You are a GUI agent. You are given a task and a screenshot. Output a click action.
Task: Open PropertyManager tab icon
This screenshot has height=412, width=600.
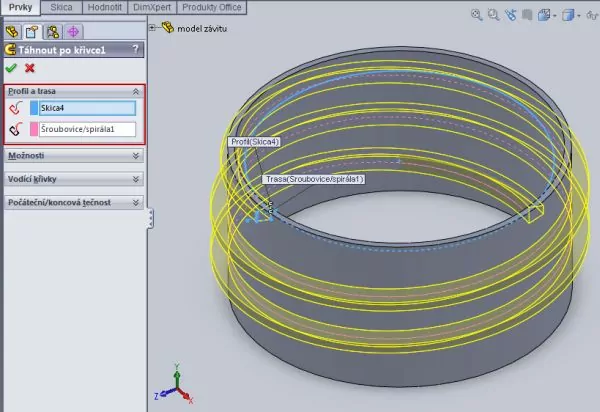[32, 31]
